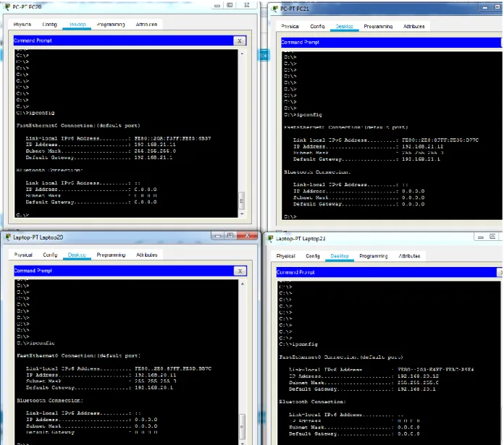Maximize the Laptop21 window
Screen dimensions: 504x445
pyautogui.click(x=492, y=237)
